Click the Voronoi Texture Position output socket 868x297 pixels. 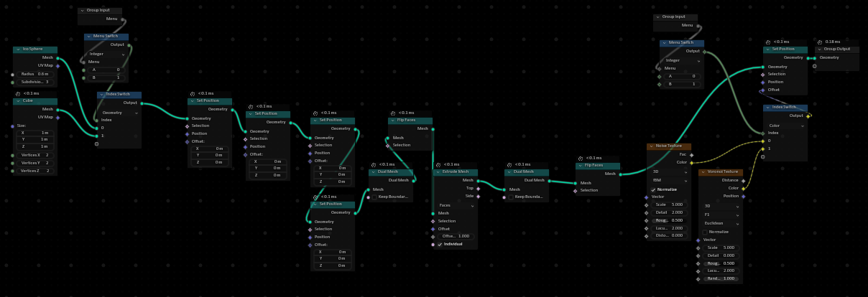pos(743,196)
